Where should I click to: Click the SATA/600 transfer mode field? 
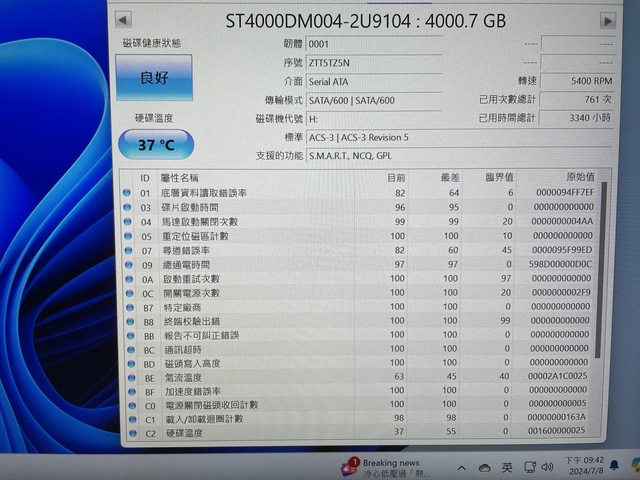click(372, 100)
